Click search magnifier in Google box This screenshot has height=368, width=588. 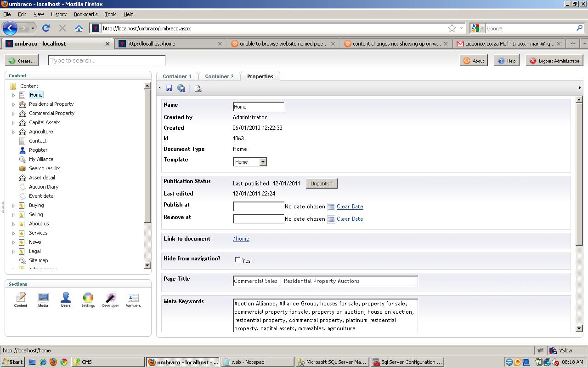click(x=579, y=28)
